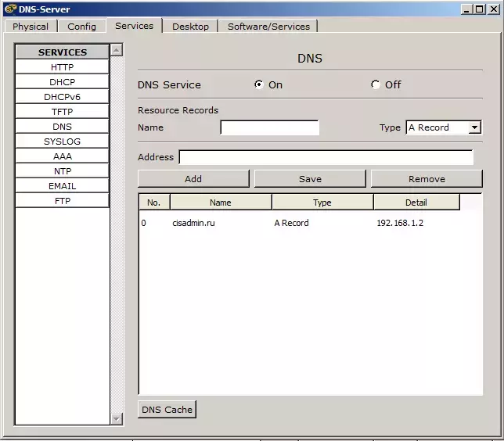Maximize the DNS-Server window
Screen dimensions: 504x441
pos(479,9)
